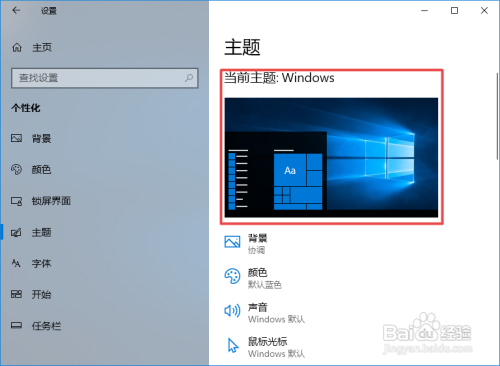Open the 主页 home icon
This screenshot has width=500, height=366.
(x=17, y=48)
